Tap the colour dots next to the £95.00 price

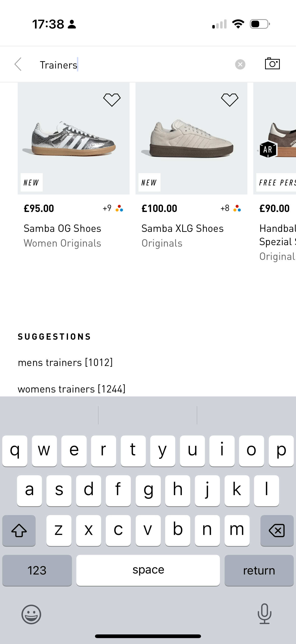pyautogui.click(x=119, y=208)
